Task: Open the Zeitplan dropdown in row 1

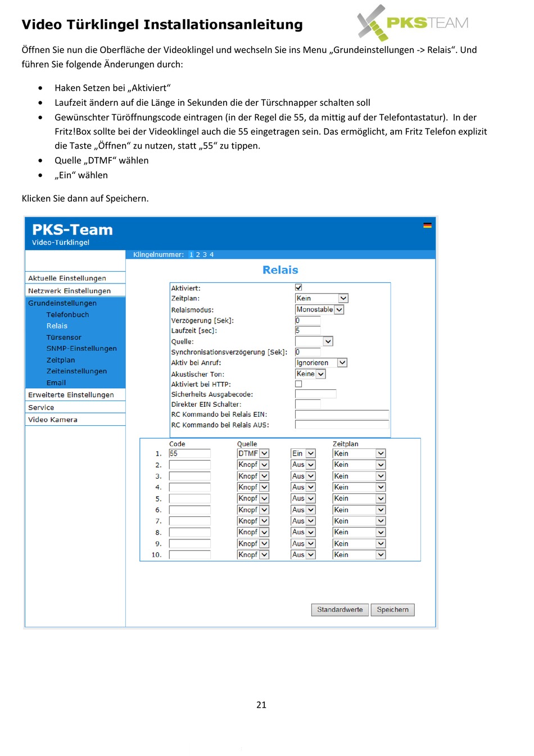Action: [359, 453]
